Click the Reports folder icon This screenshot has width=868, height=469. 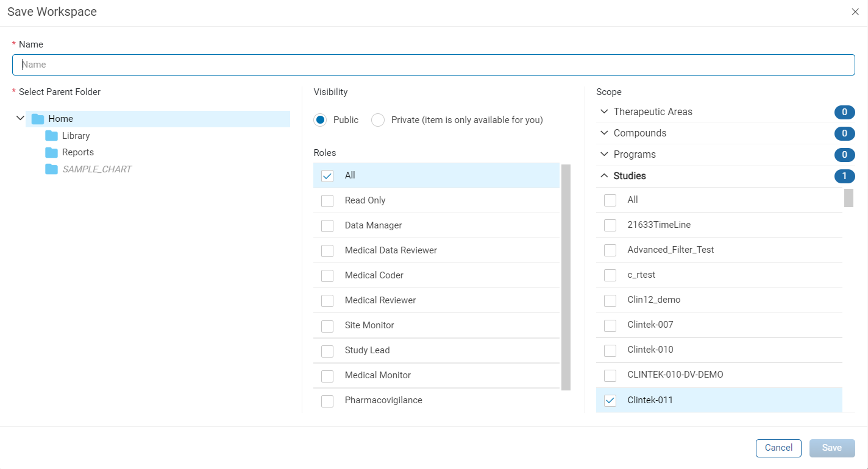coord(51,152)
